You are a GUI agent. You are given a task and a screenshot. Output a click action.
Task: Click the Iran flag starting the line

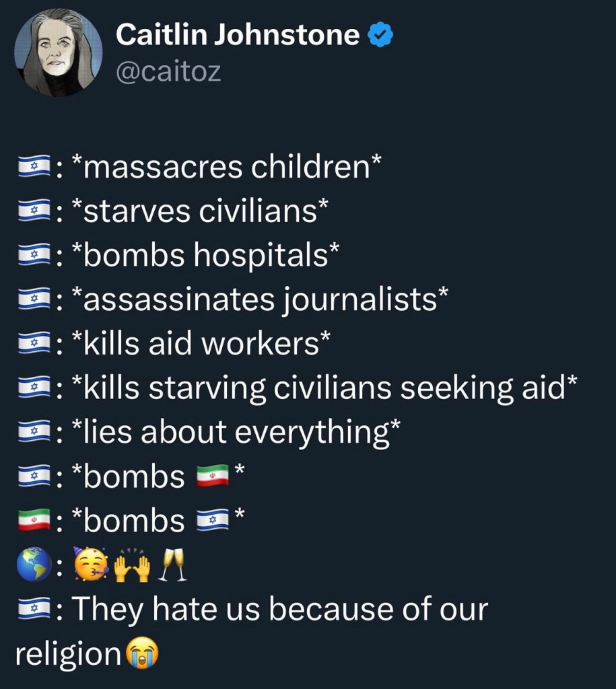point(34,521)
